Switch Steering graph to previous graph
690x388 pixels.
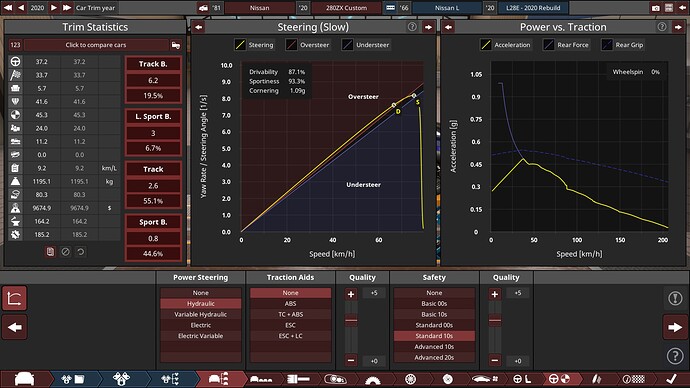199,27
